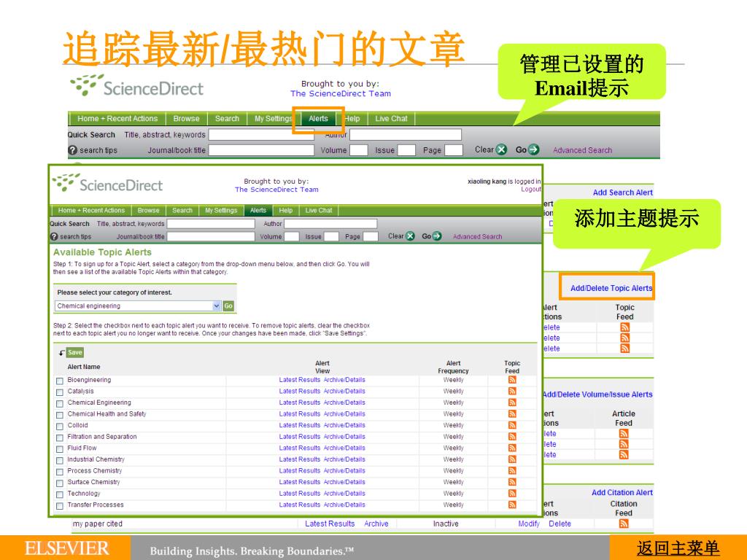Click the Fluid Flow topic feed icon
The width and height of the screenshot is (747, 560).
click(512, 448)
